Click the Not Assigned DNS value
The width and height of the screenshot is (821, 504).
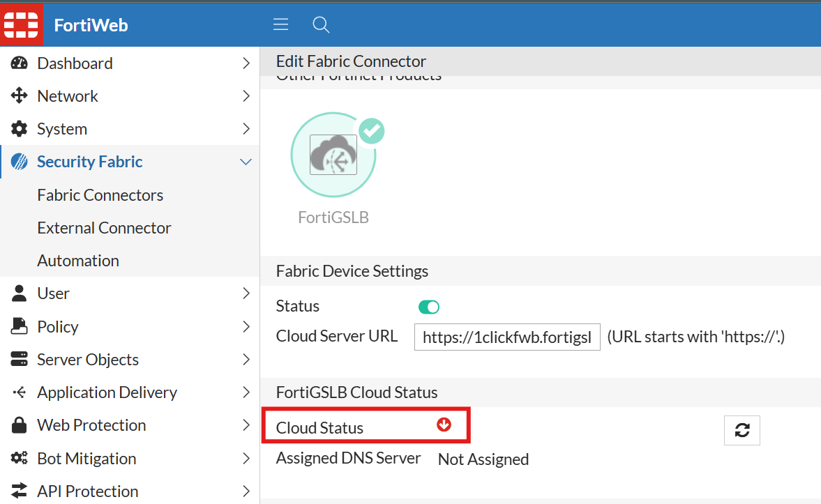[x=483, y=459]
